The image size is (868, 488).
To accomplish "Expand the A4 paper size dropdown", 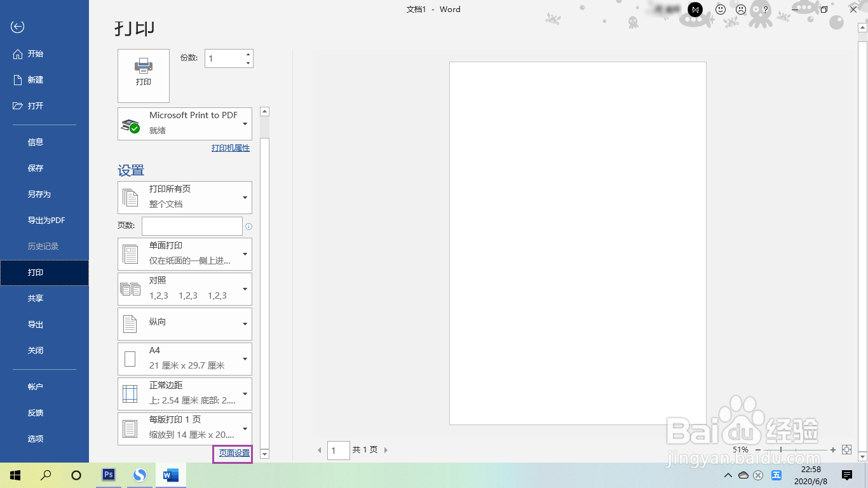I will 185,359.
